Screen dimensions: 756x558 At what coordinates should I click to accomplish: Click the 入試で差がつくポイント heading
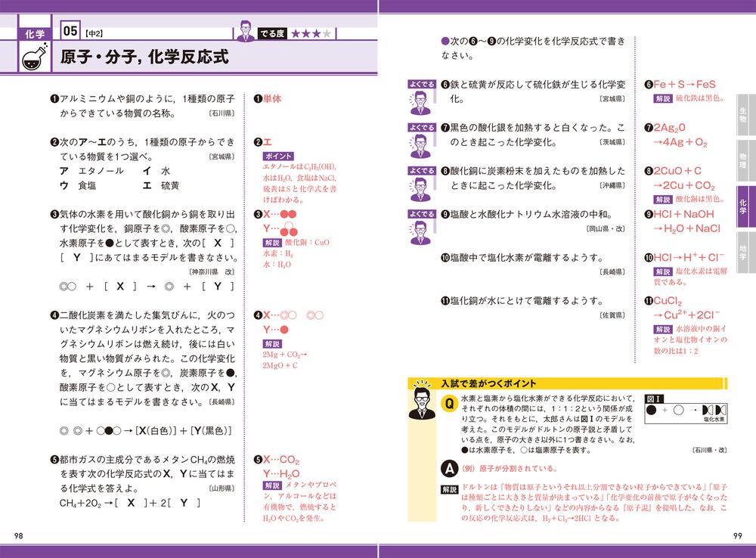coord(489,384)
